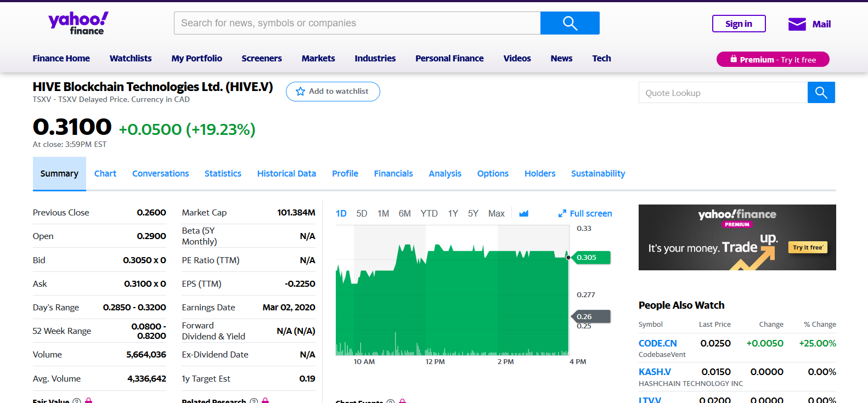
Task: Click the Fair Value help question icon
Action: (77, 401)
